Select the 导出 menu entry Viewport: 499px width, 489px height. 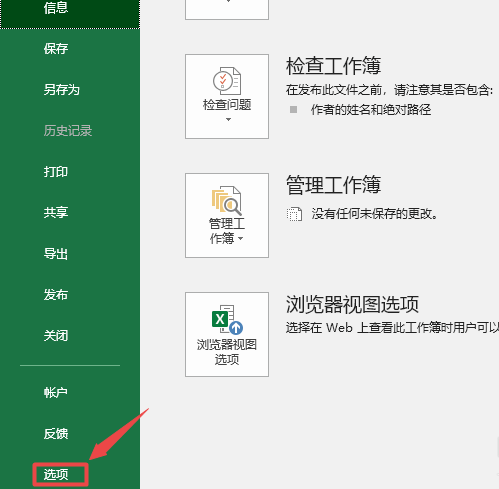click(x=56, y=254)
